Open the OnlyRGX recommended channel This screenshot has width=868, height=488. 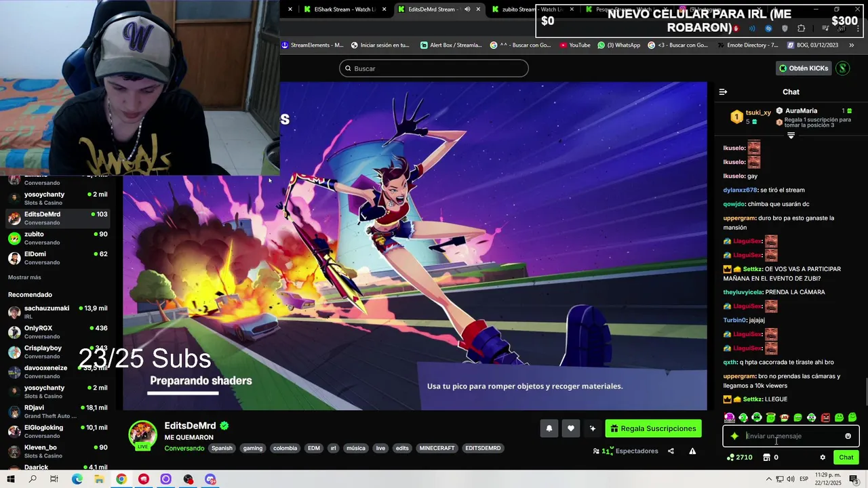pyautogui.click(x=58, y=331)
